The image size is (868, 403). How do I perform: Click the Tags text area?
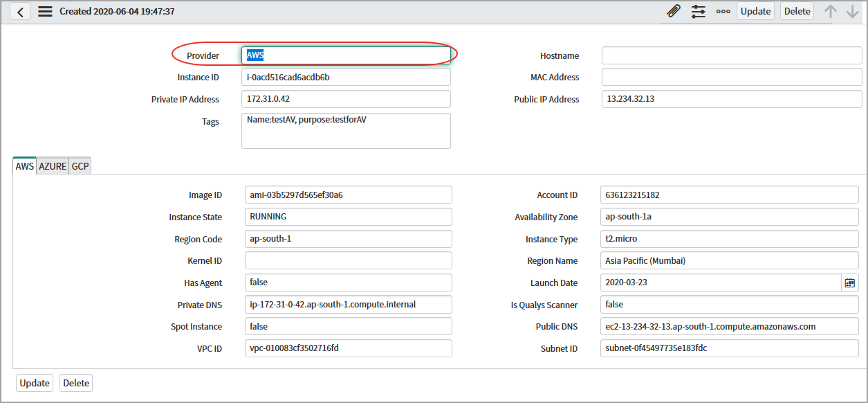point(346,131)
